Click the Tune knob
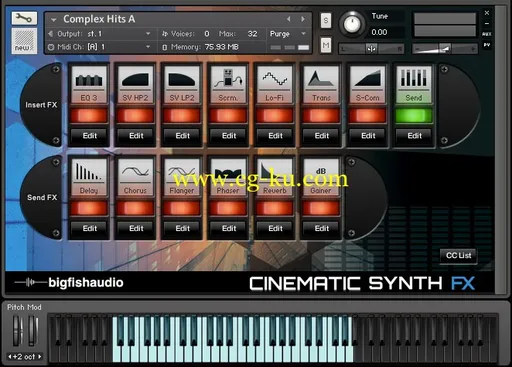Viewport: 512px width, 367px height. [352, 24]
